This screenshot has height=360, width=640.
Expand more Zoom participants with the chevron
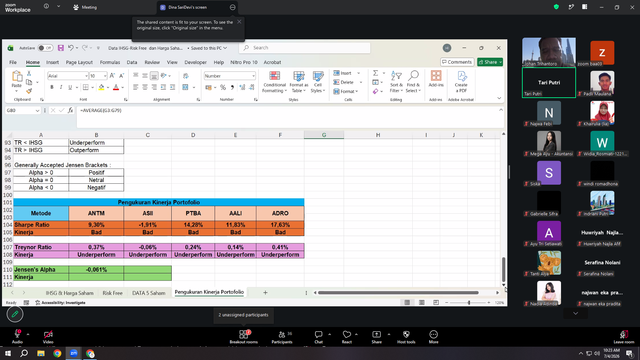(x=576, y=313)
